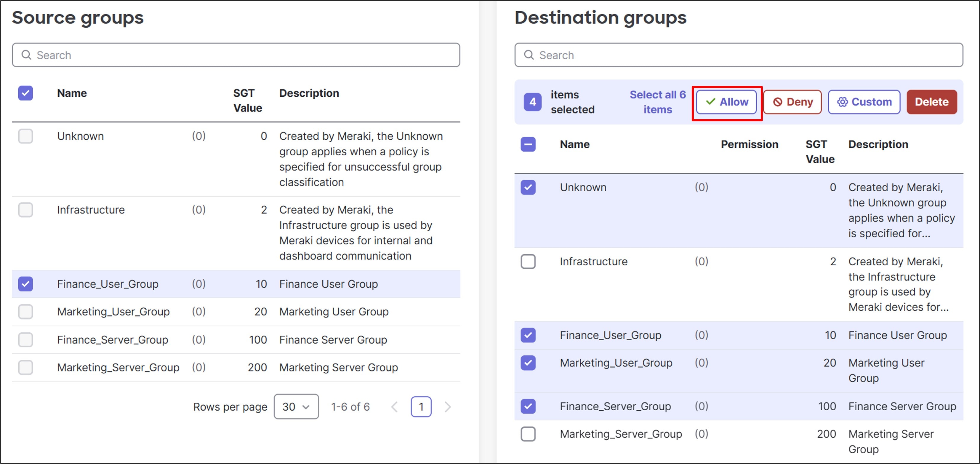Click the Allow button
The width and height of the screenshot is (980, 464).
(726, 102)
